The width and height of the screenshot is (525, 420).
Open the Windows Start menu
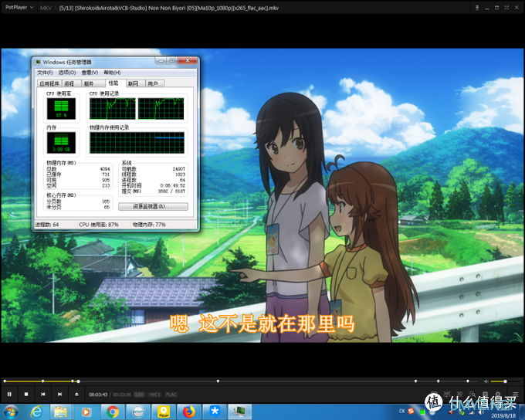[x=11, y=412]
